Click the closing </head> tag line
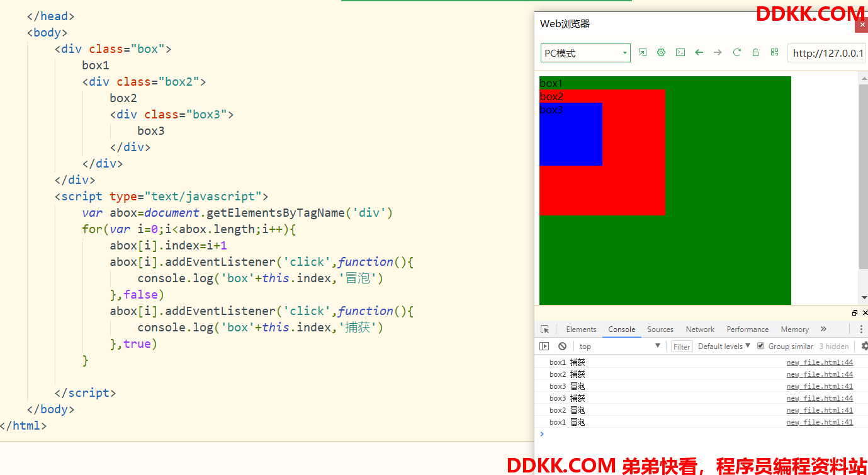 pyautogui.click(x=50, y=16)
